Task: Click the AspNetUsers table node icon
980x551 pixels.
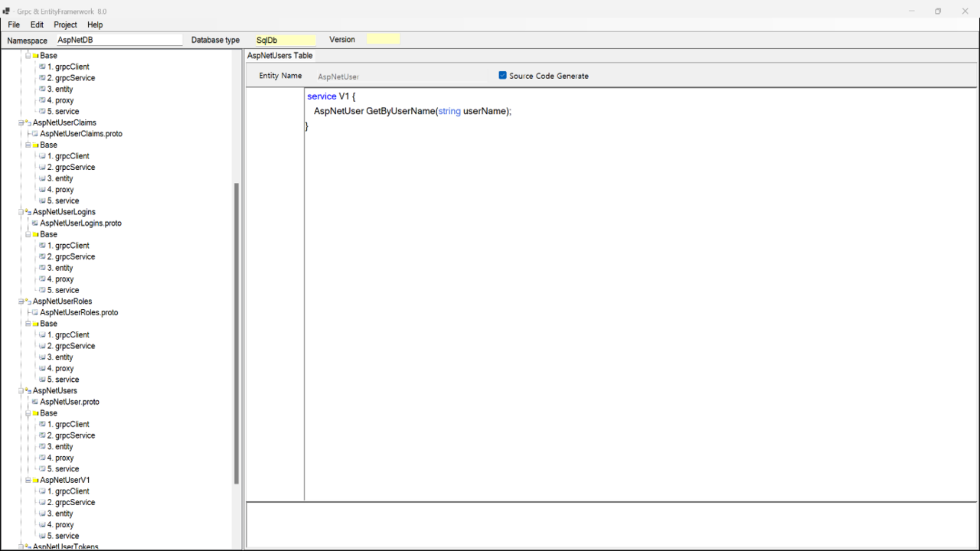Action: [27, 391]
